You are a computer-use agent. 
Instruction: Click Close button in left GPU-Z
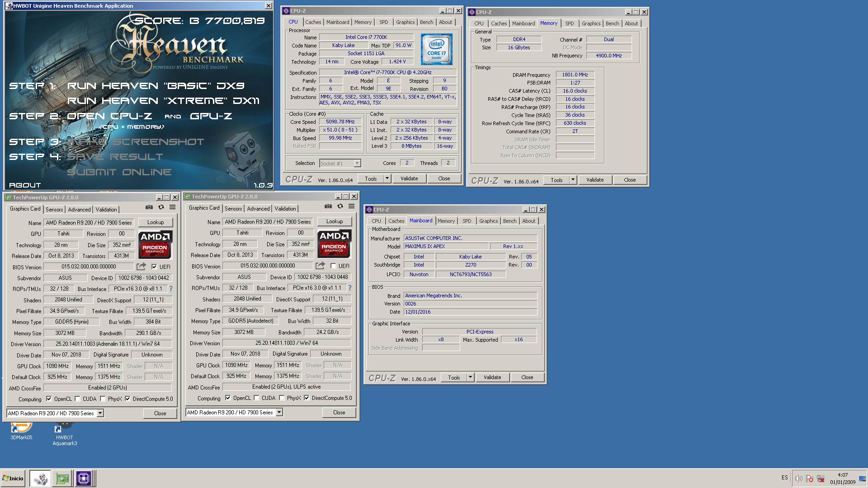click(x=160, y=413)
